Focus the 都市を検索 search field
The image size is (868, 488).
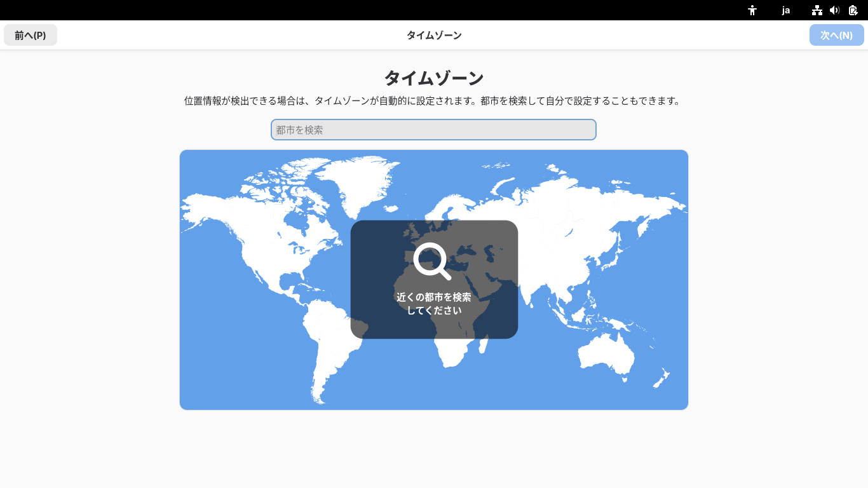point(434,130)
